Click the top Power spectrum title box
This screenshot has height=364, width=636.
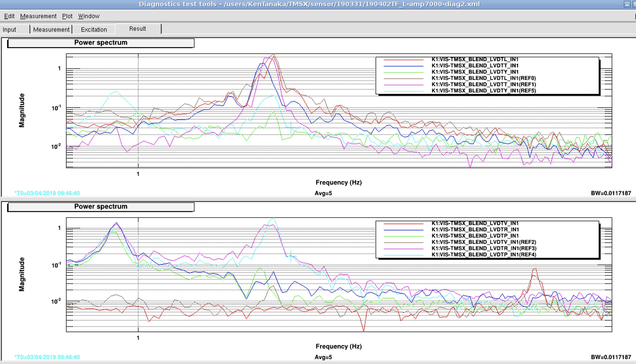pos(101,43)
